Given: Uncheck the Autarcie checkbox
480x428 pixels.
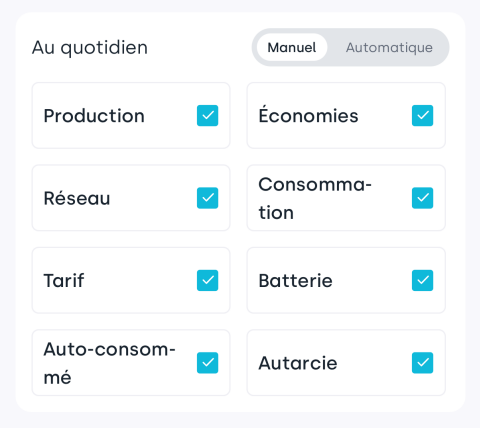Looking at the screenshot, I should (x=422, y=363).
